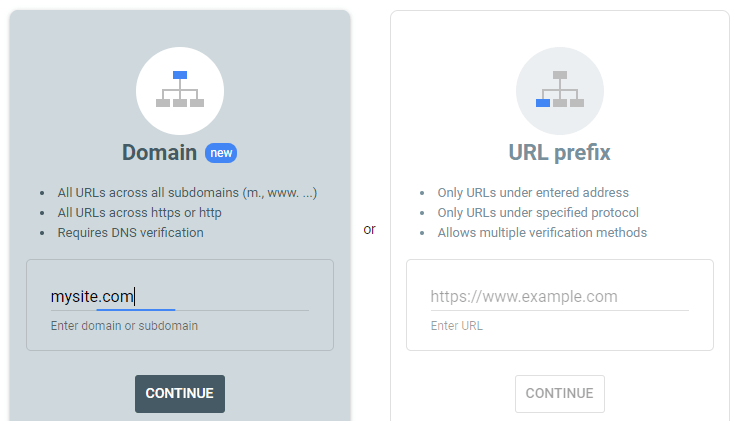Screen dimensions: 737x421
Task: Click the dark CONTINUE button under Domain
Action: [x=180, y=394]
